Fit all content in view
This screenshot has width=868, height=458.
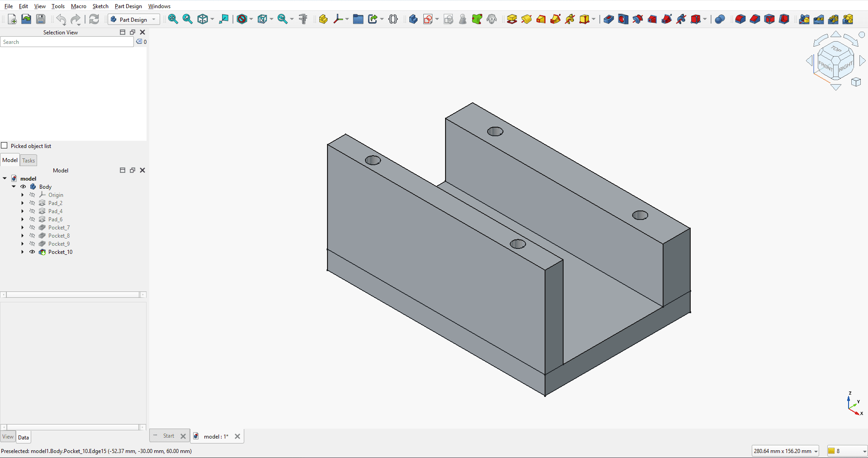[173, 19]
